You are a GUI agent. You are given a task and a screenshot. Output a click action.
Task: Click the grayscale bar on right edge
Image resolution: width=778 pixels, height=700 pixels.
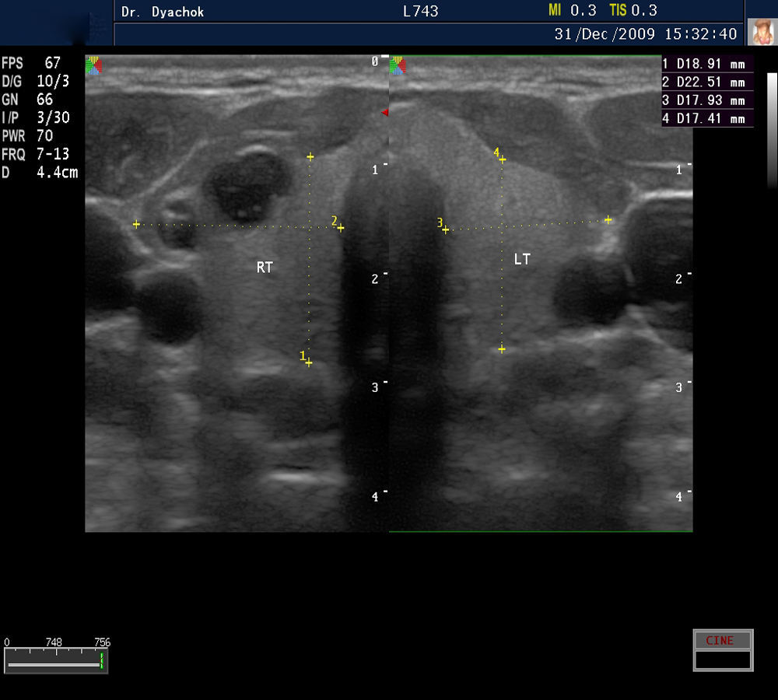pyautogui.click(x=772, y=131)
